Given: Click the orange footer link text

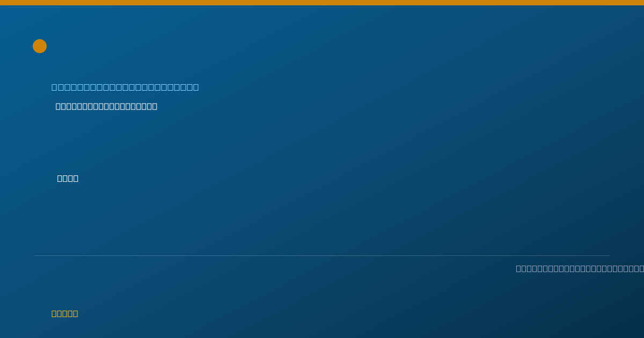Looking at the screenshot, I should pyautogui.click(x=64, y=313).
